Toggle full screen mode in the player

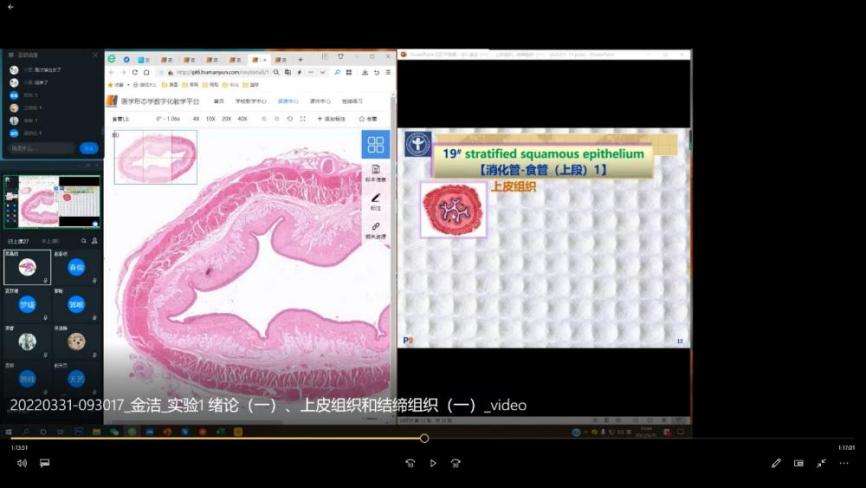(821, 463)
